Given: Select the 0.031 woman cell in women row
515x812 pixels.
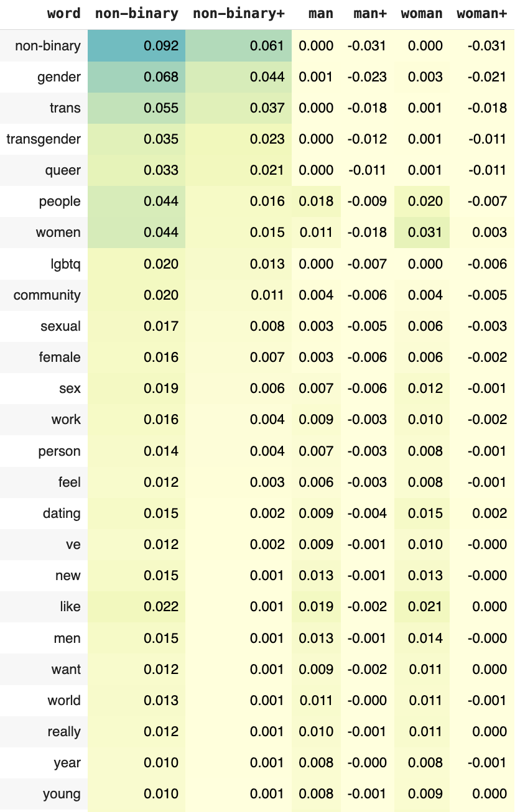Looking at the screenshot, I should (x=425, y=233).
